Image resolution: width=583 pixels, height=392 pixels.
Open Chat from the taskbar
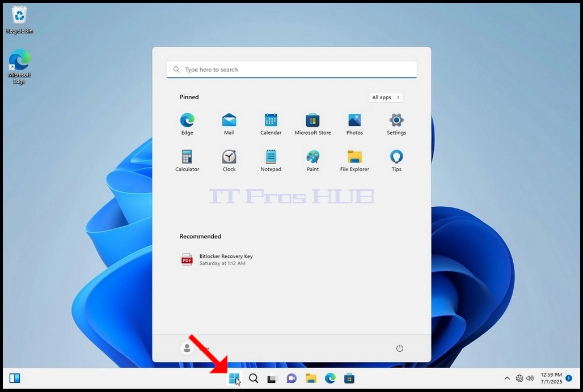tap(291, 378)
